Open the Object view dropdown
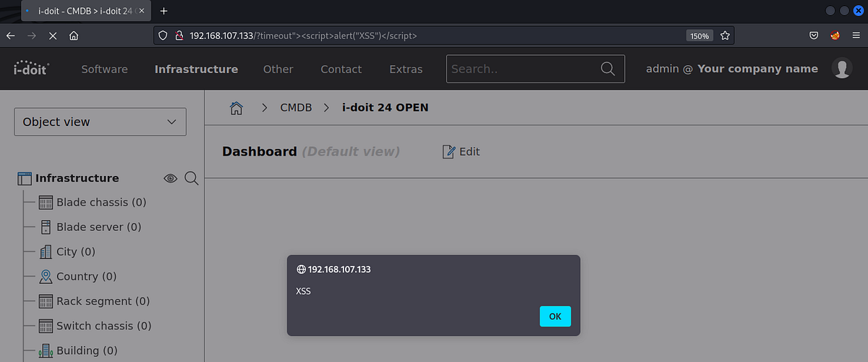The image size is (868, 362). pyautogui.click(x=100, y=122)
